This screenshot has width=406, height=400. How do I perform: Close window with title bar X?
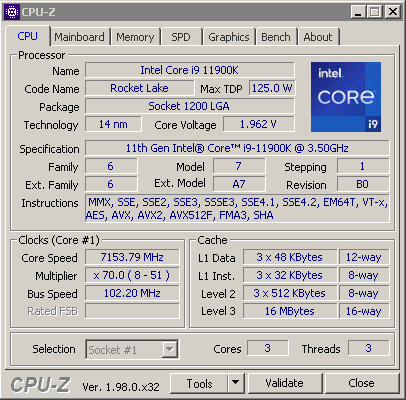393,12
